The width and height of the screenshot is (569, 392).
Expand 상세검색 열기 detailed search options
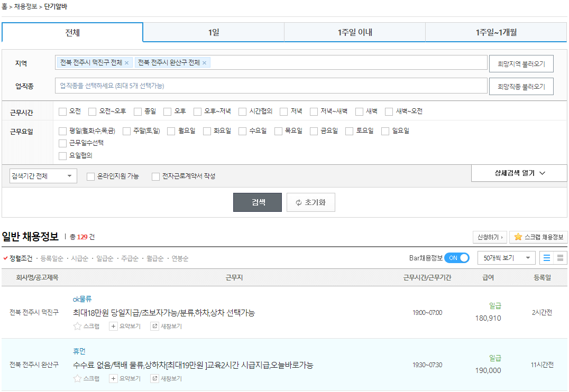click(519, 173)
